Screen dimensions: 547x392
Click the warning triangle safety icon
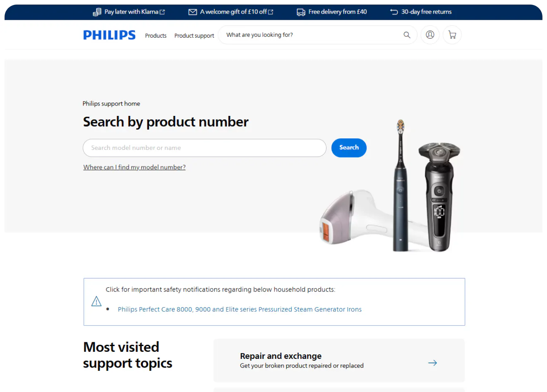coord(96,301)
